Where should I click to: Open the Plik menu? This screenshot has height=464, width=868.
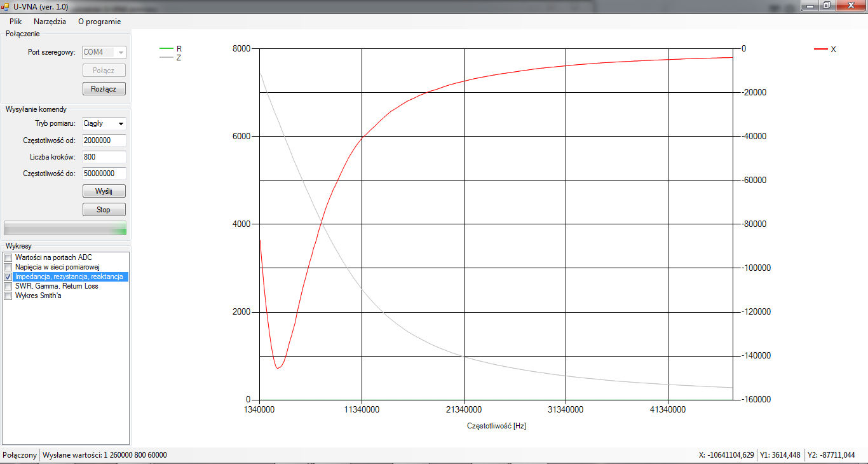click(x=15, y=21)
